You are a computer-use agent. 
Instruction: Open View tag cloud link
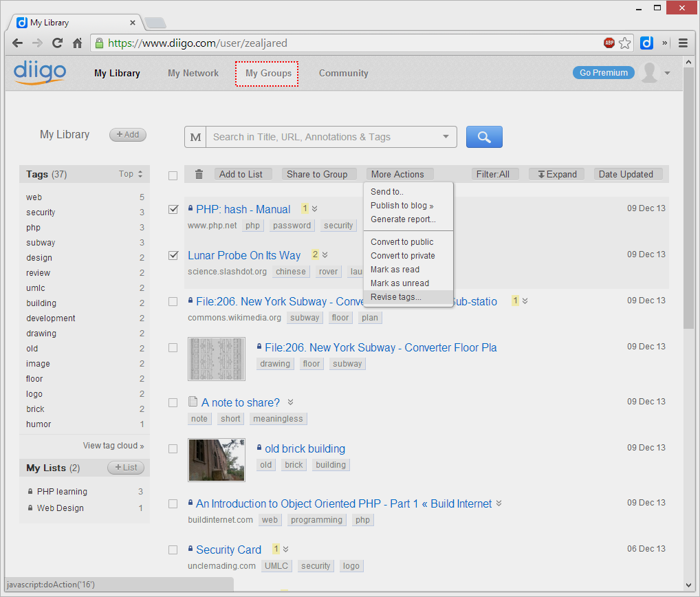click(x=113, y=446)
